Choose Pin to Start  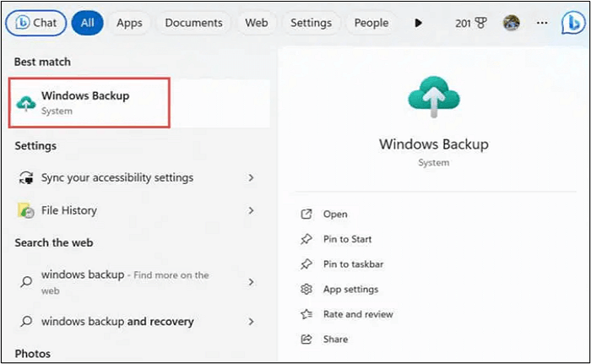point(347,239)
